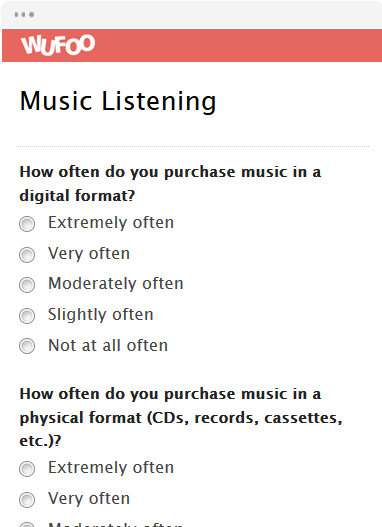Click the 'Extremely often' label under physical format
The image size is (382, 527).
(x=111, y=468)
